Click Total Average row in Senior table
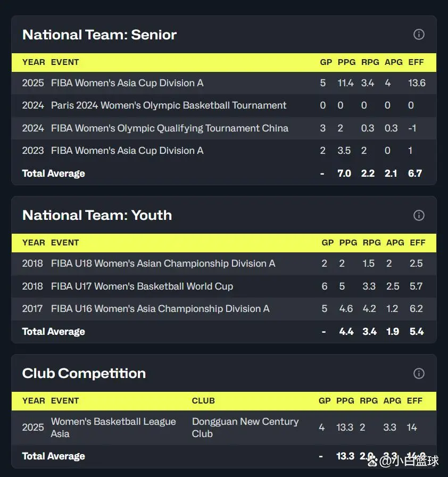 click(x=54, y=174)
